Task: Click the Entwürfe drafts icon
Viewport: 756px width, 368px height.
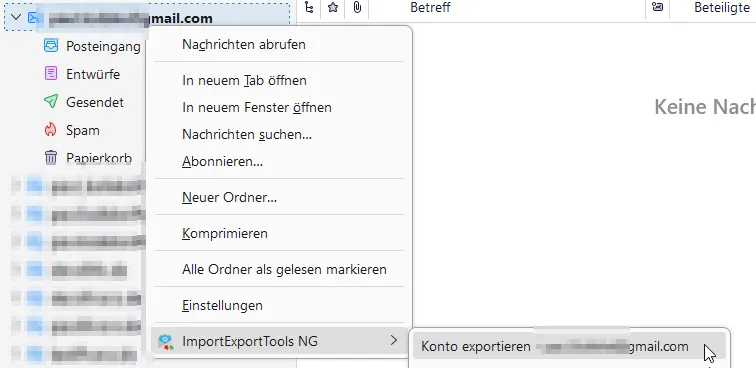Action: click(x=51, y=74)
